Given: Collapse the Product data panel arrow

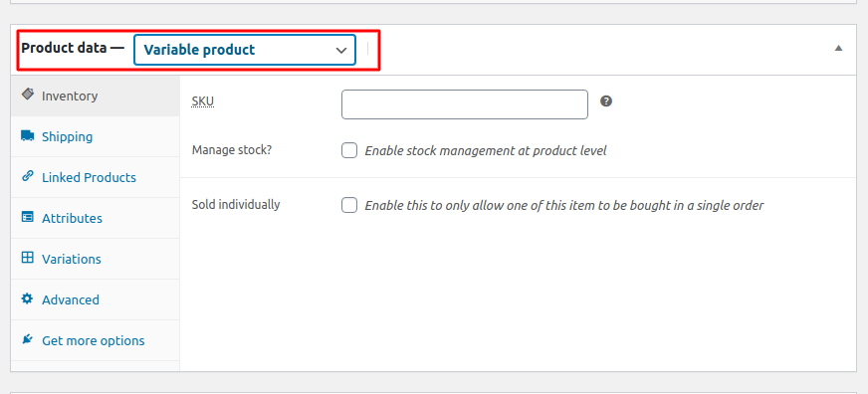Looking at the screenshot, I should coord(839,48).
